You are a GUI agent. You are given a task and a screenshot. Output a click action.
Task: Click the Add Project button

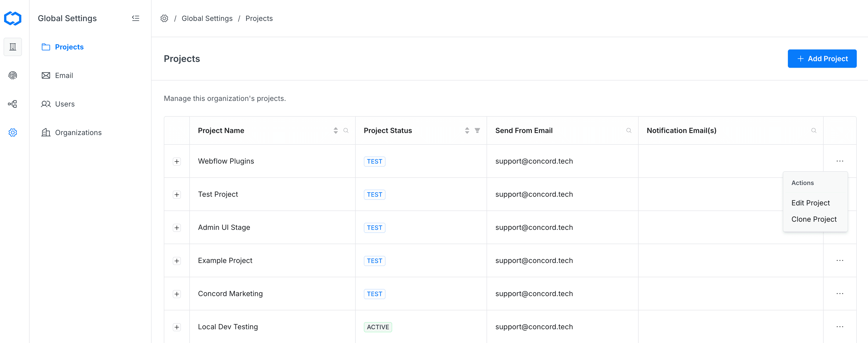click(x=822, y=59)
